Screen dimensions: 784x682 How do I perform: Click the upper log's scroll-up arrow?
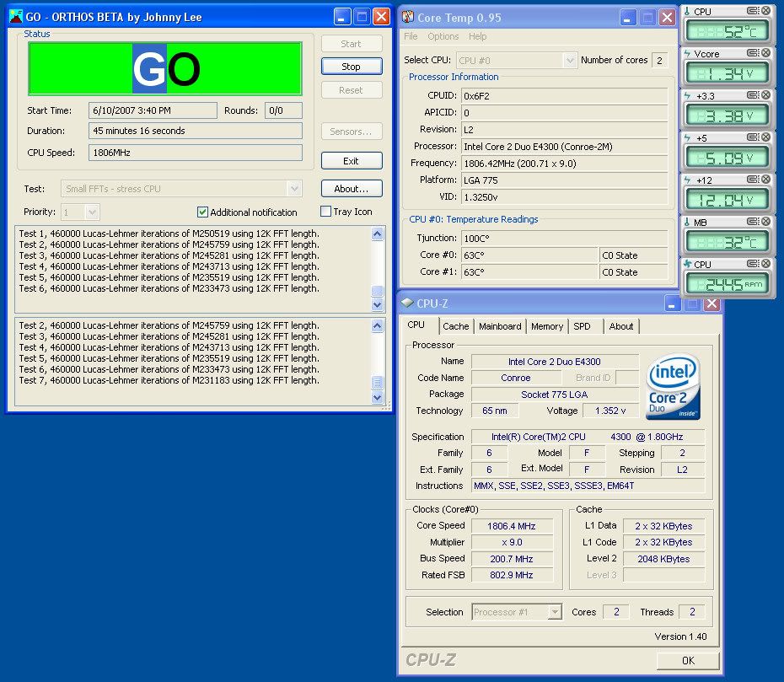[378, 234]
